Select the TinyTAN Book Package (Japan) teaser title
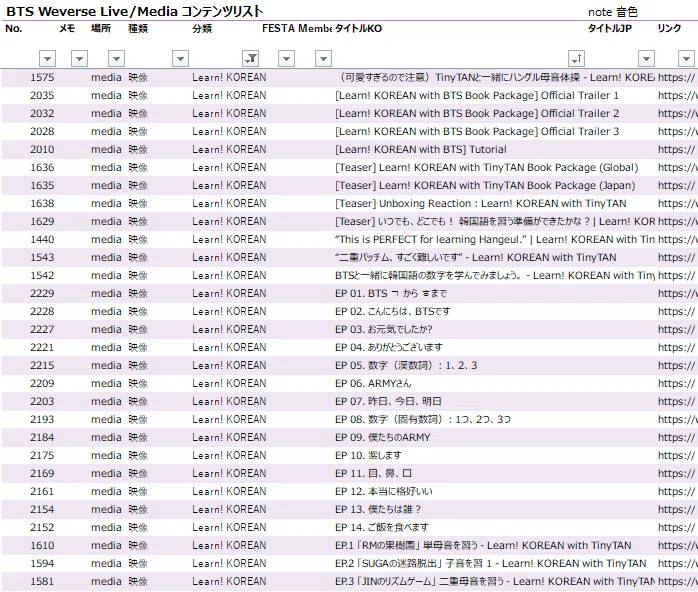This screenshot has width=698, height=592. coord(485,186)
